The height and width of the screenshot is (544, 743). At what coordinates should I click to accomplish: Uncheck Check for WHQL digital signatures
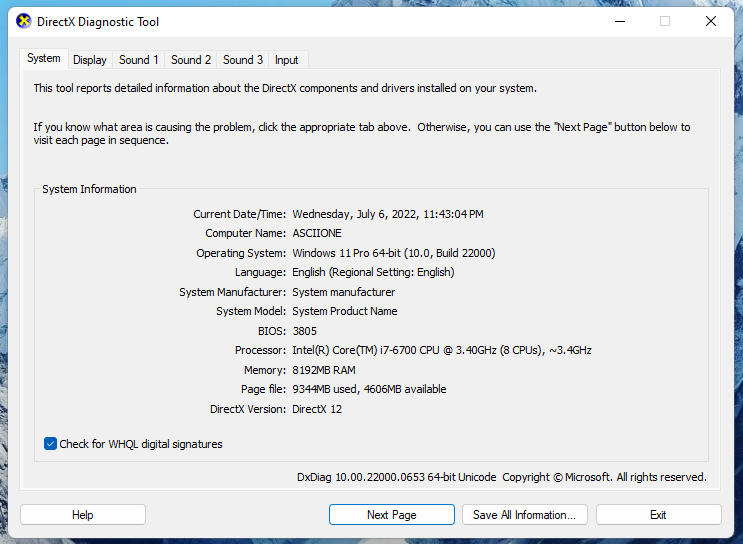(x=51, y=444)
